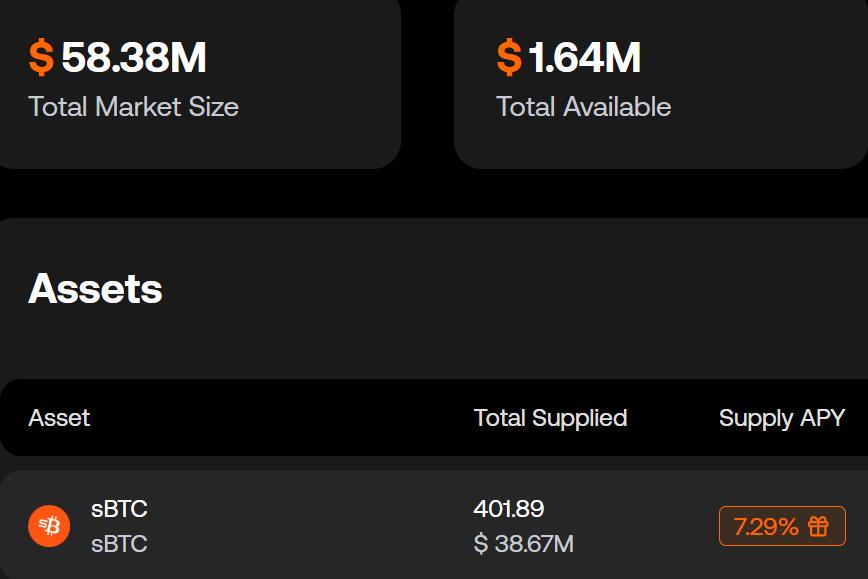The image size is (868, 579).
Task: Open the sBTC asset row
Action: point(434,524)
